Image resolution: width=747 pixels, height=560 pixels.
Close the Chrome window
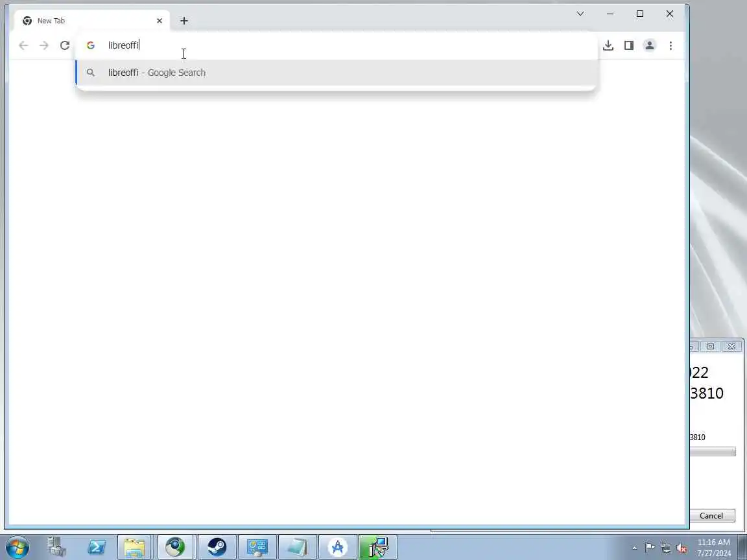point(669,14)
